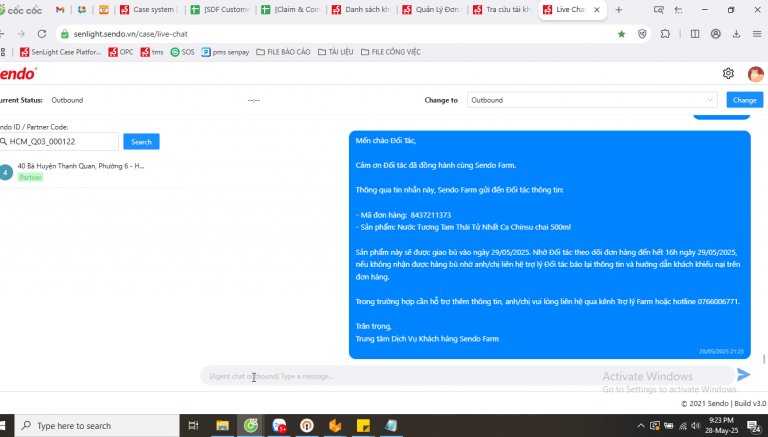Show hidden system tray icons
This screenshot has height=437, width=768.
pos(641,426)
